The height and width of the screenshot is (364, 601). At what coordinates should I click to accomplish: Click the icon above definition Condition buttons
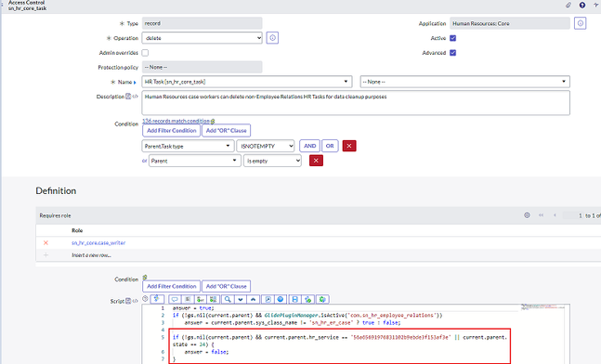tap(145, 277)
